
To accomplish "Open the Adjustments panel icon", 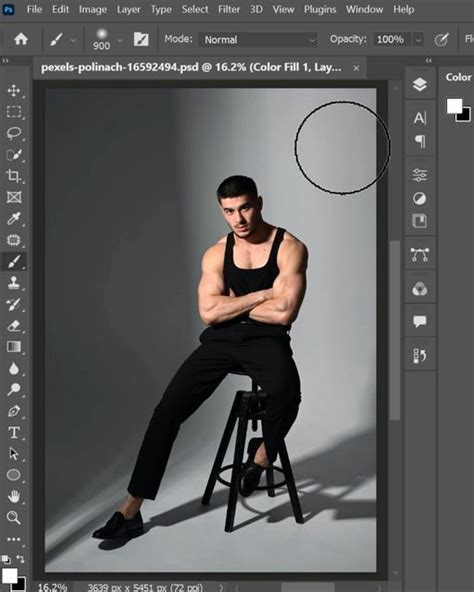I will tap(420, 198).
